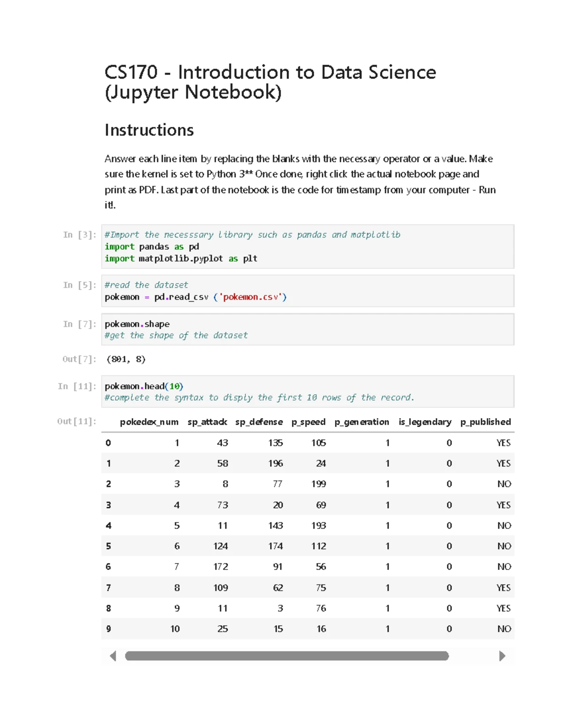The height and width of the screenshot is (728, 563).
Task: Click sp_attack value 172 in row 6
Action: (221, 567)
